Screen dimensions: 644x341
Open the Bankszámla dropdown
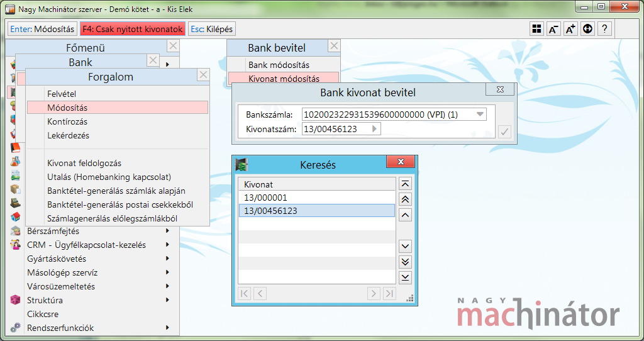[x=480, y=115]
